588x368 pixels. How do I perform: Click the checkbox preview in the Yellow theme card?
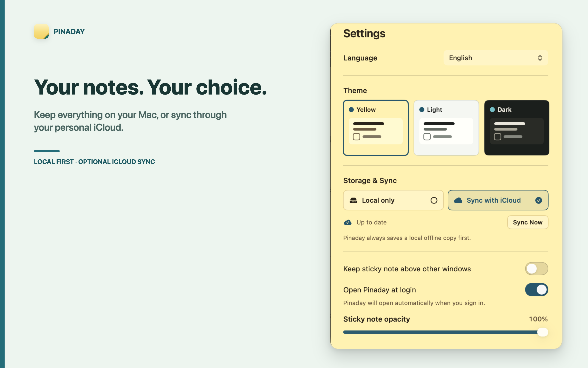pyautogui.click(x=356, y=137)
